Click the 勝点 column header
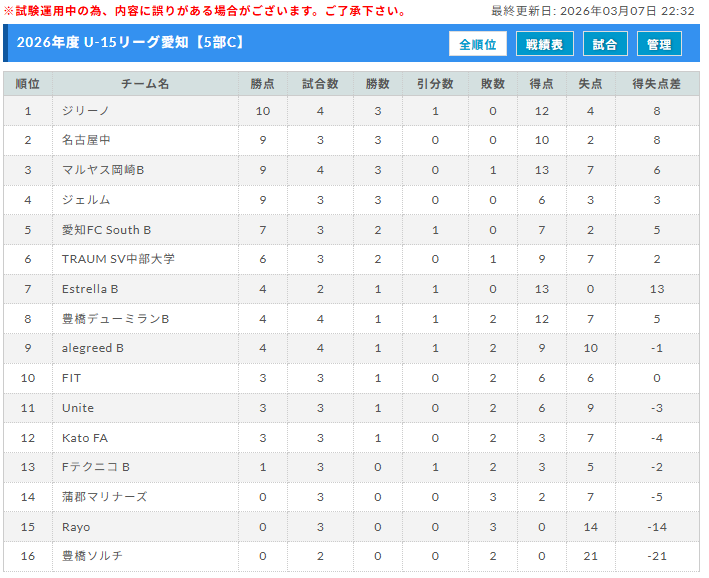 point(262,85)
